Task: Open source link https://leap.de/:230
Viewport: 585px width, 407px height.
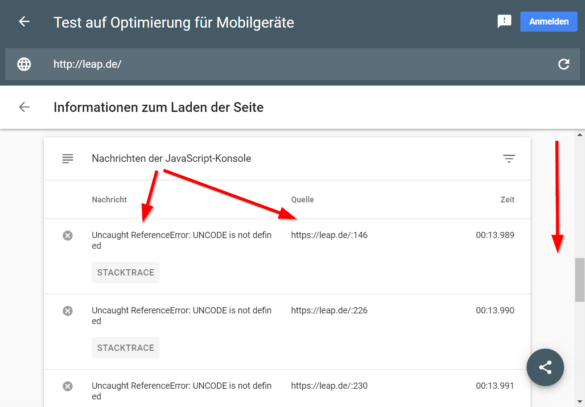Action: (329, 386)
